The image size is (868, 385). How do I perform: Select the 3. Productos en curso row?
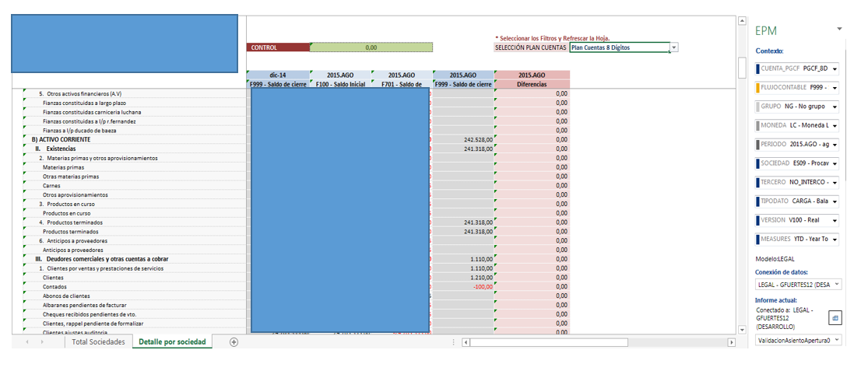(135, 204)
